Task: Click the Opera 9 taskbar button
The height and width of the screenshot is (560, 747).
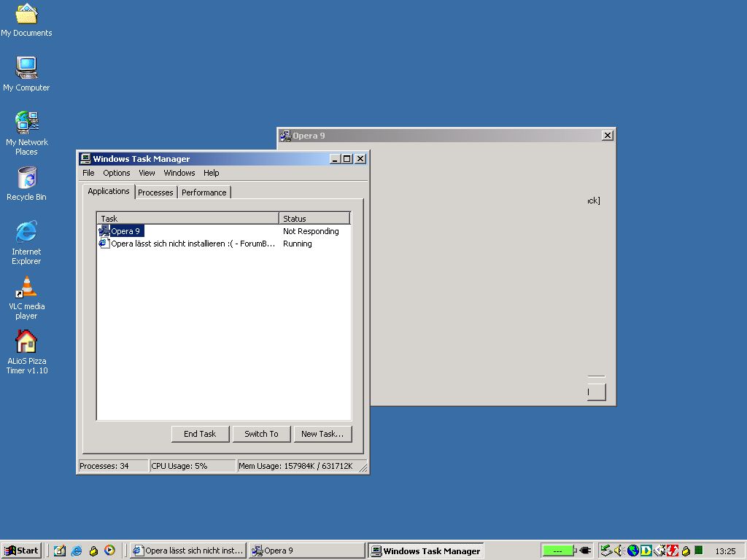Action: pyautogui.click(x=306, y=551)
